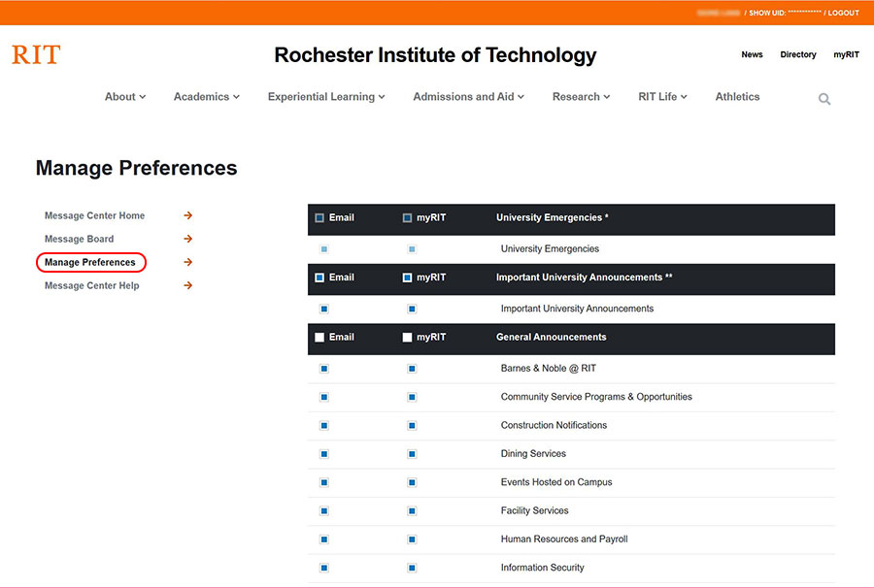874x588 pixels.
Task: Click the 'Events Hosted on Campus' label
Action: coord(556,482)
